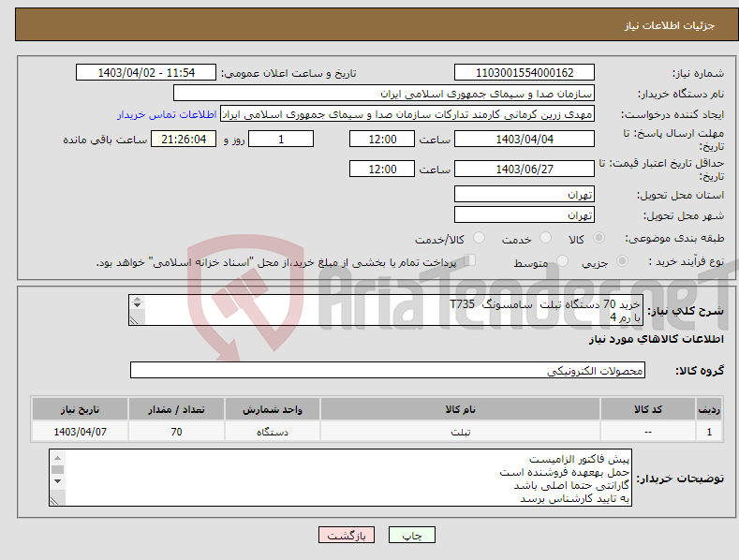Click the quantity cell showing 70
Viewport: 739px width, 560px height.
coord(176,432)
